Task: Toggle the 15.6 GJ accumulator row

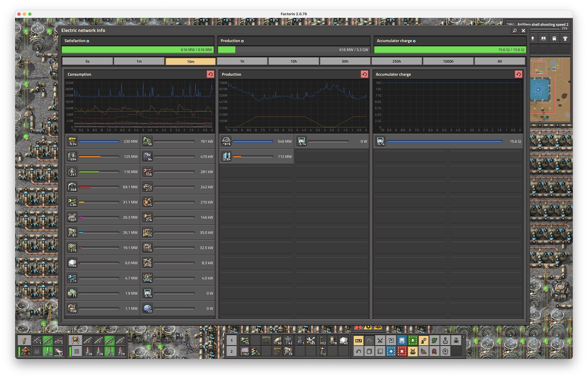Action: click(x=448, y=141)
